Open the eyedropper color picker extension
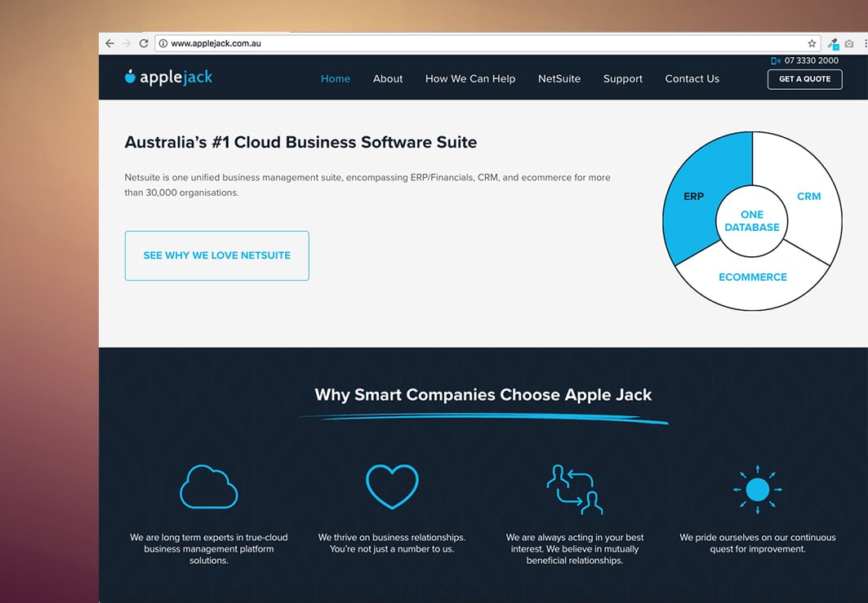The height and width of the screenshot is (603, 868). click(833, 44)
